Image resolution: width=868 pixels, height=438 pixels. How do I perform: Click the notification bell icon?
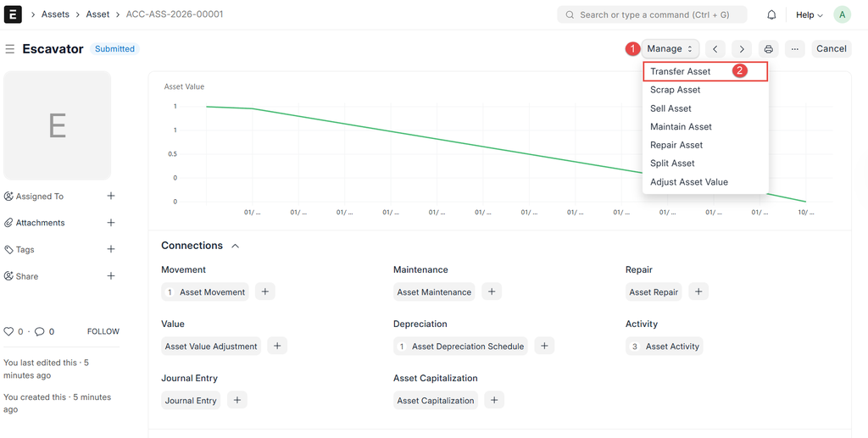(x=771, y=14)
